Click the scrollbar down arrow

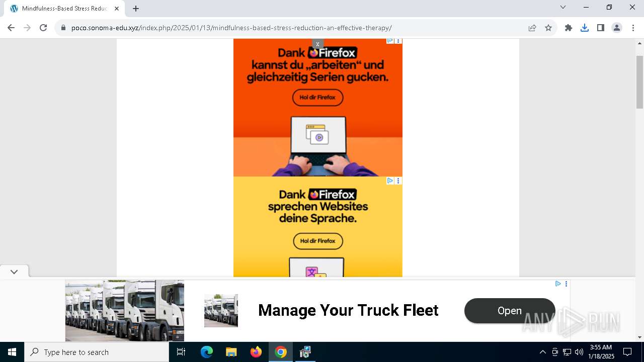pyautogui.click(x=639, y=337)
